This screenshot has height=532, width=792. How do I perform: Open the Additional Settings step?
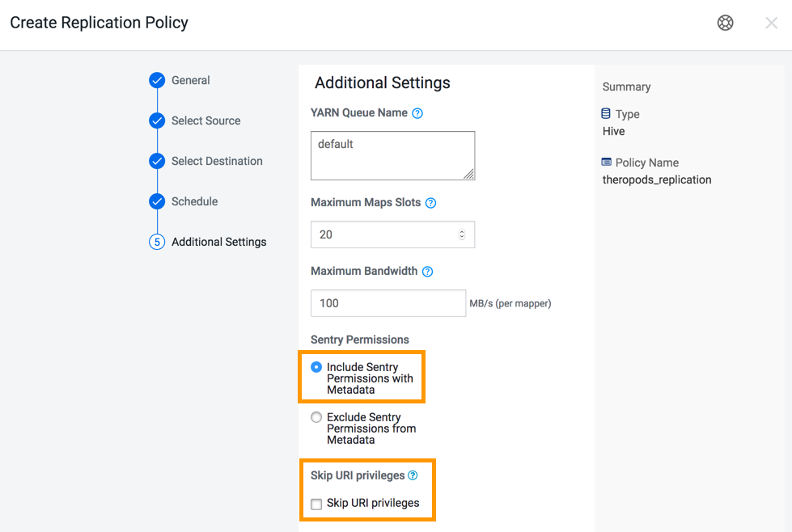point(218,242)
